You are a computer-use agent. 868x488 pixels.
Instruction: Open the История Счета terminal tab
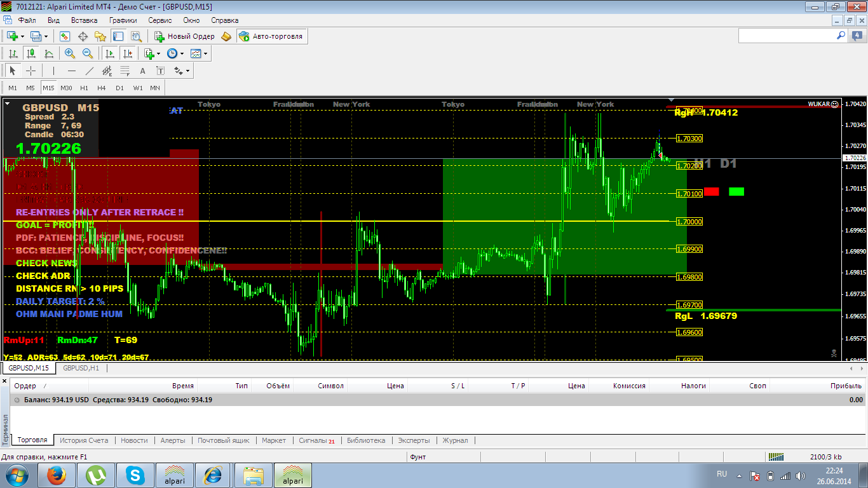[84, 440]
